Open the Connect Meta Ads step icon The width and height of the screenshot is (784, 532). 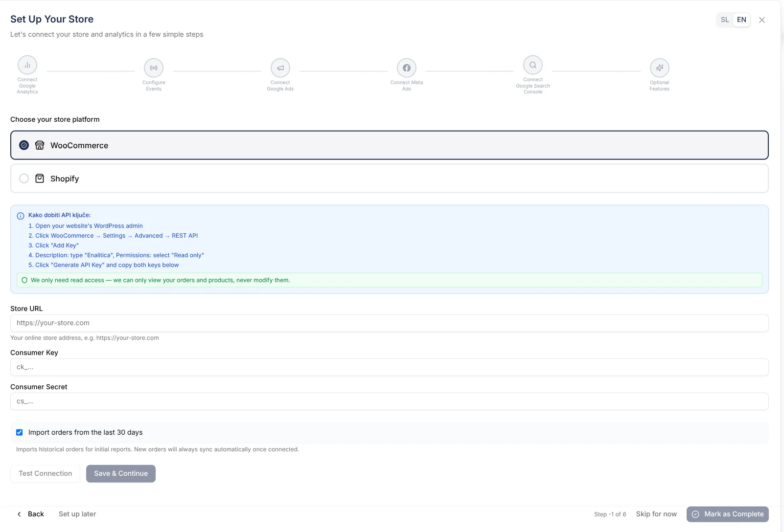click(x=406, y=68)
